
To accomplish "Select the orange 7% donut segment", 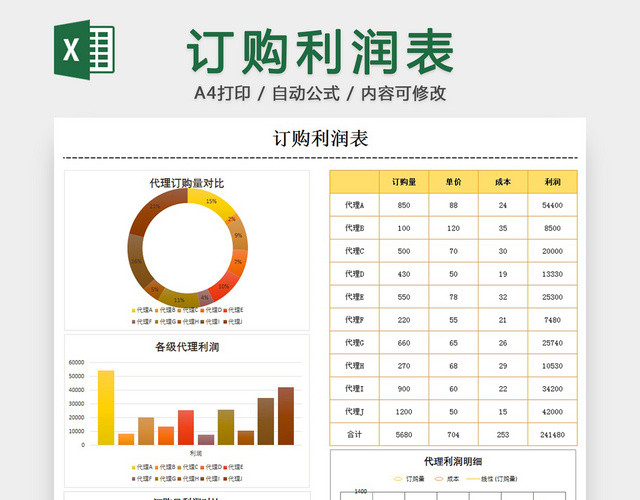I will (238, 262).
